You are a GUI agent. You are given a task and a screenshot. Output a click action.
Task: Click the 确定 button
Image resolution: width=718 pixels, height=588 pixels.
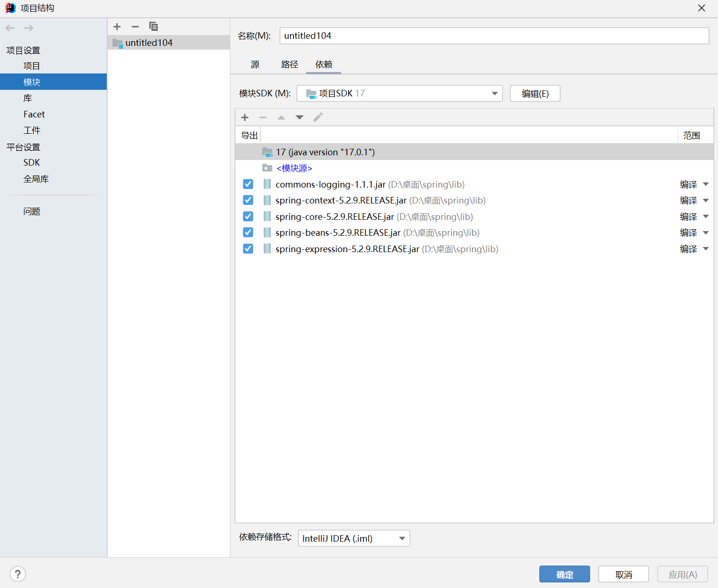pos(564,574)
